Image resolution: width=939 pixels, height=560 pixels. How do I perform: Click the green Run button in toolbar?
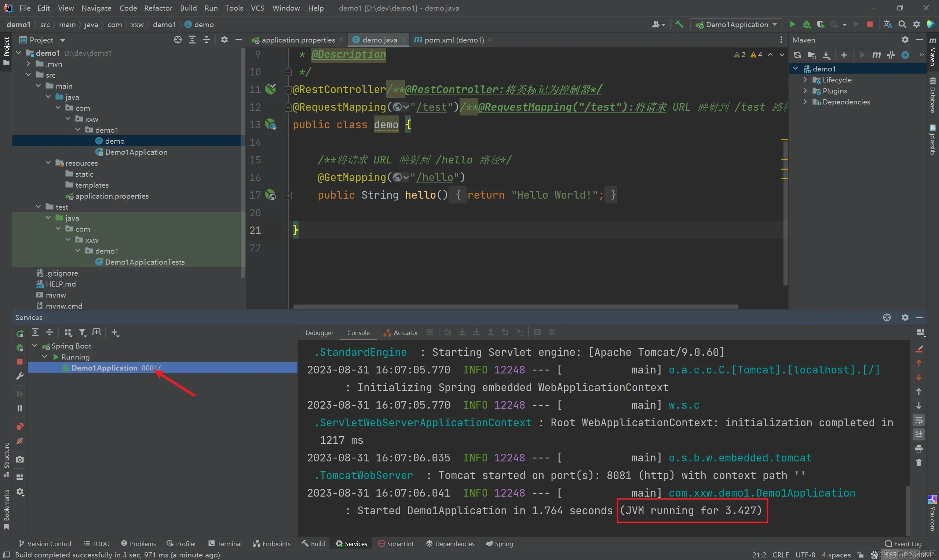point(792,25)
